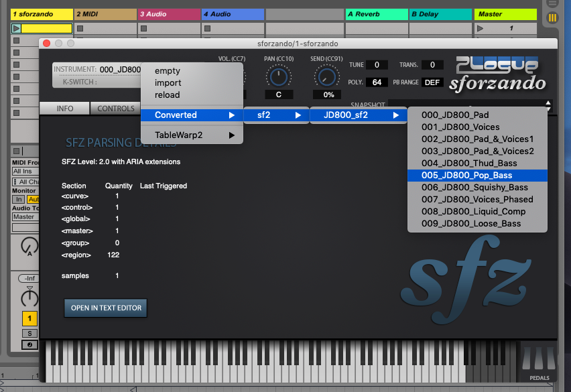Viewport: 571px width, 392px height.
Task: Adjust the SEND (CC91) knob
Action: click(326, 76)
